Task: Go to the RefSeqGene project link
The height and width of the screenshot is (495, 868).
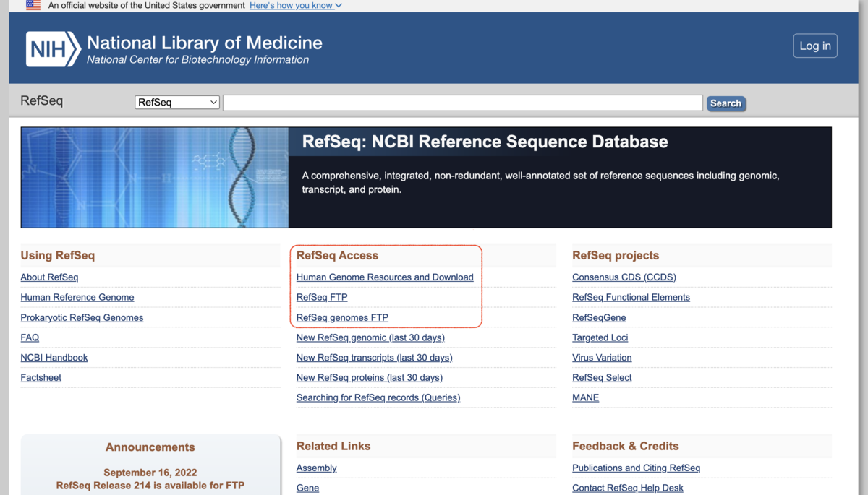Action: pos(599,317)
